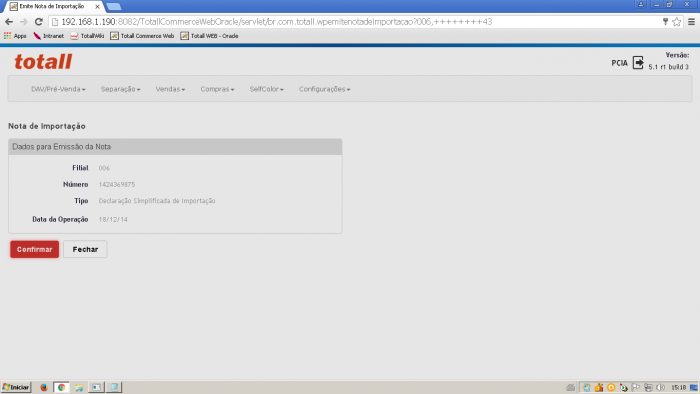Image resolution: width=700 pixels, height=394 pixels.
Task: Click the Número value 1424369875
Action: click(117, 184)
